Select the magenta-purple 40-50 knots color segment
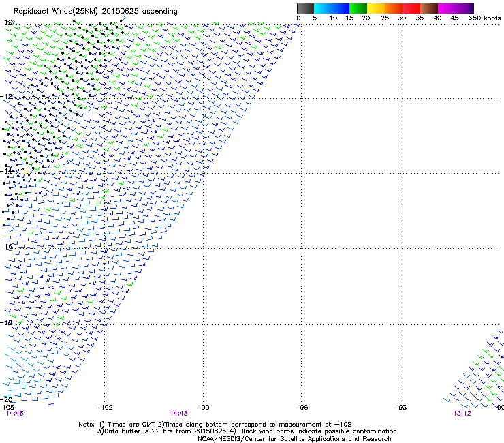This screenshot has height=443, width=504. coord(456,8)
